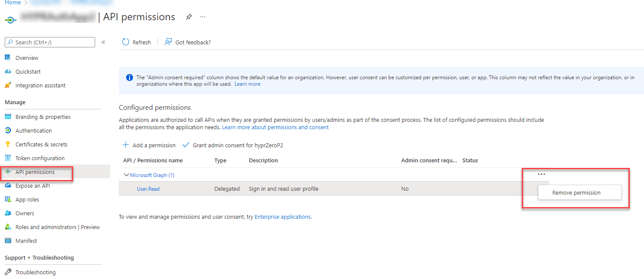Click the No admin consent value
This screenshot has height=279, width=644.
[x=405, y=189]
